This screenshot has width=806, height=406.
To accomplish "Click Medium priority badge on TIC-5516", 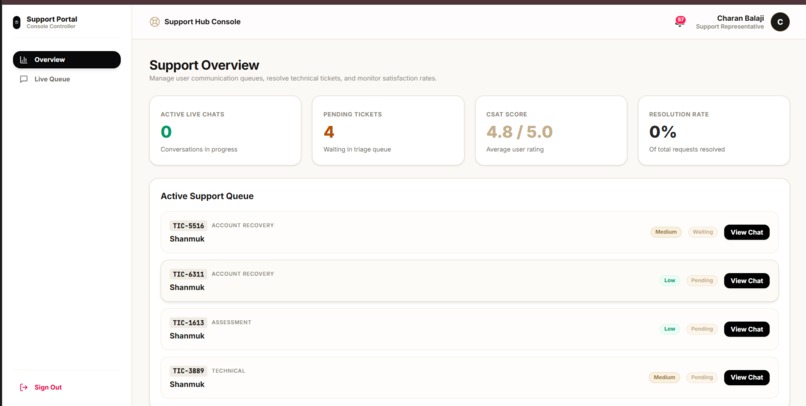I will [x=666, y=232].
